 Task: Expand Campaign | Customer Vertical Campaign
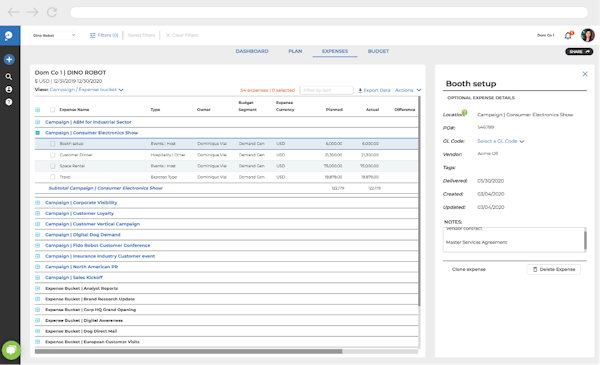coord(38,224)
